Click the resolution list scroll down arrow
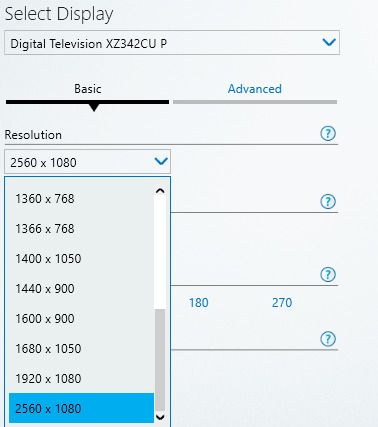378x427 pixels. (160, 417)
